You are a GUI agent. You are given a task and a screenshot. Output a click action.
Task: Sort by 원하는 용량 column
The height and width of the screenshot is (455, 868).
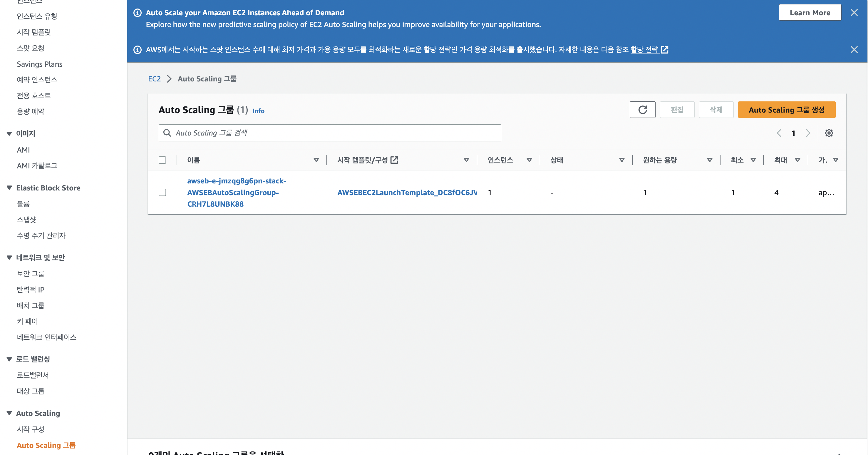point(709,160)
